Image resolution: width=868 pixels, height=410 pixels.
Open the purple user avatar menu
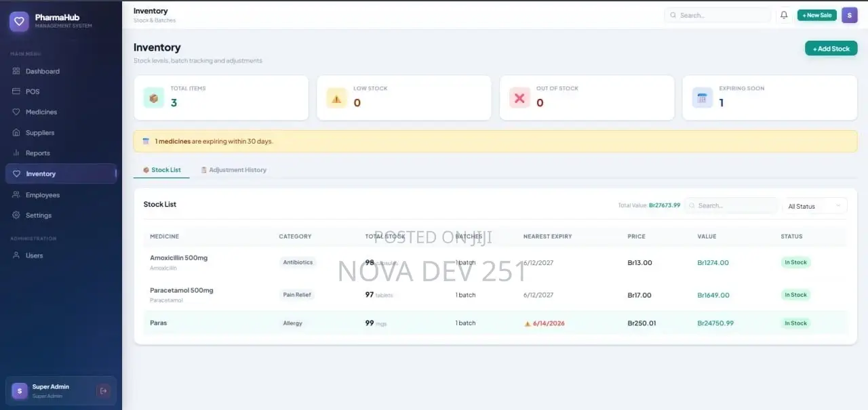850,15
